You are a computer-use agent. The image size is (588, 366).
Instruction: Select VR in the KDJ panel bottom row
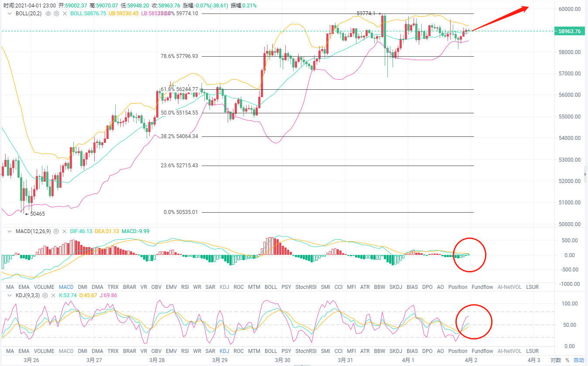tap(144, 351)
